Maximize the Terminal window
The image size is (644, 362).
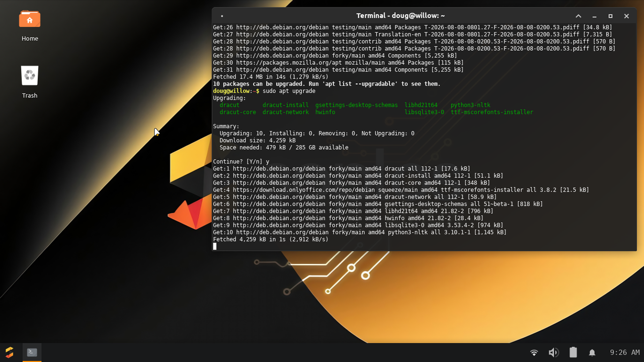coord(610,16)
